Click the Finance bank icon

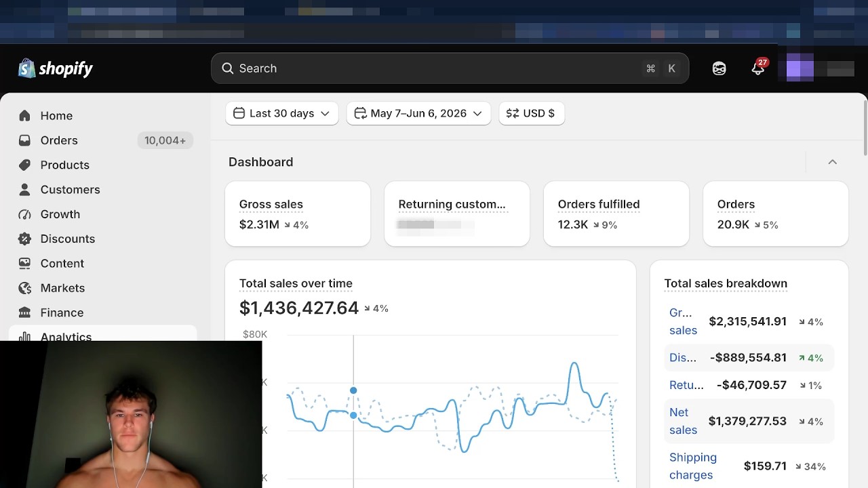point(25,312)
